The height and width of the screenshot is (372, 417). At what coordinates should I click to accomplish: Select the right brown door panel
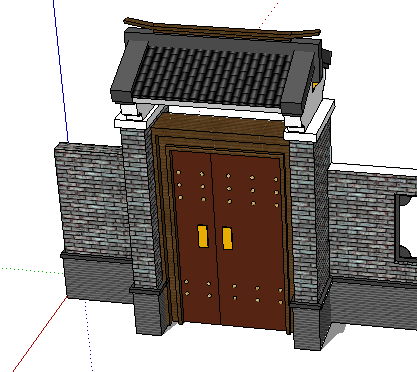pos(250,242)
